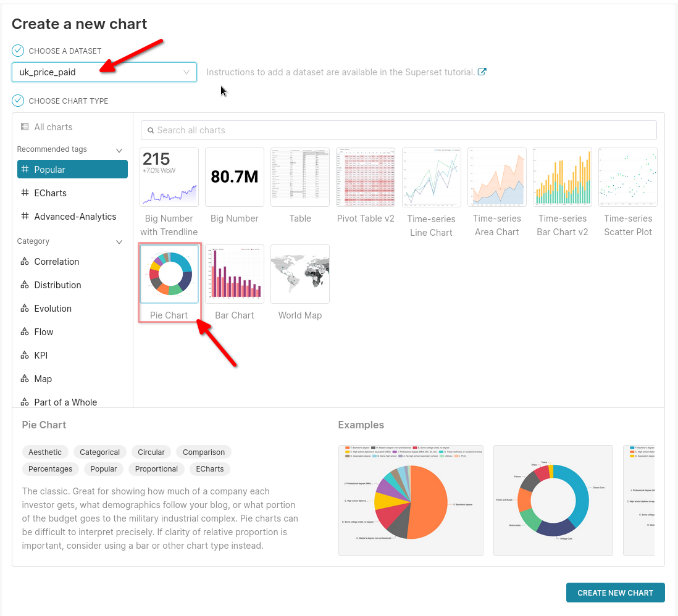This screenshot has width=678, height=616.
Task: Toggle the Correlation category filter
Action: point(56,261)
